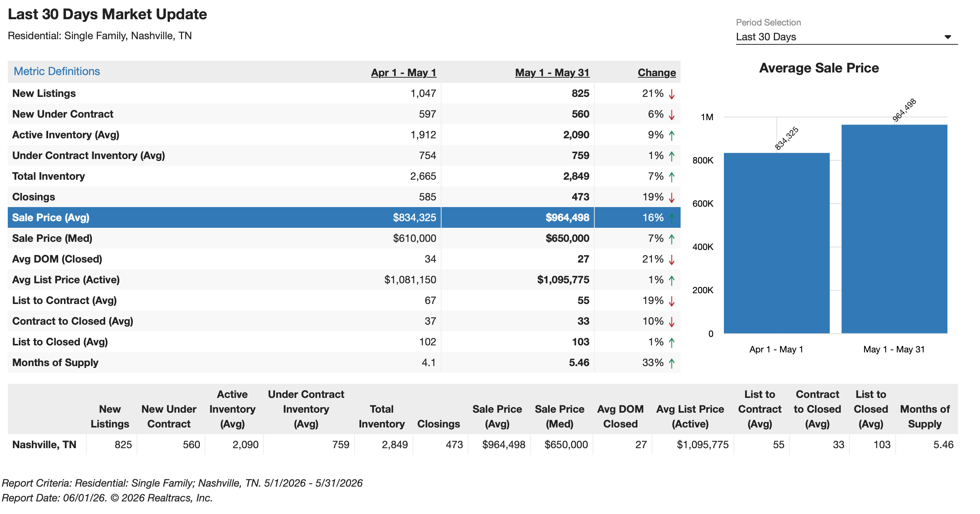Click the red down arrow for New Listings
980x514 pixels.
coord(671,94)
